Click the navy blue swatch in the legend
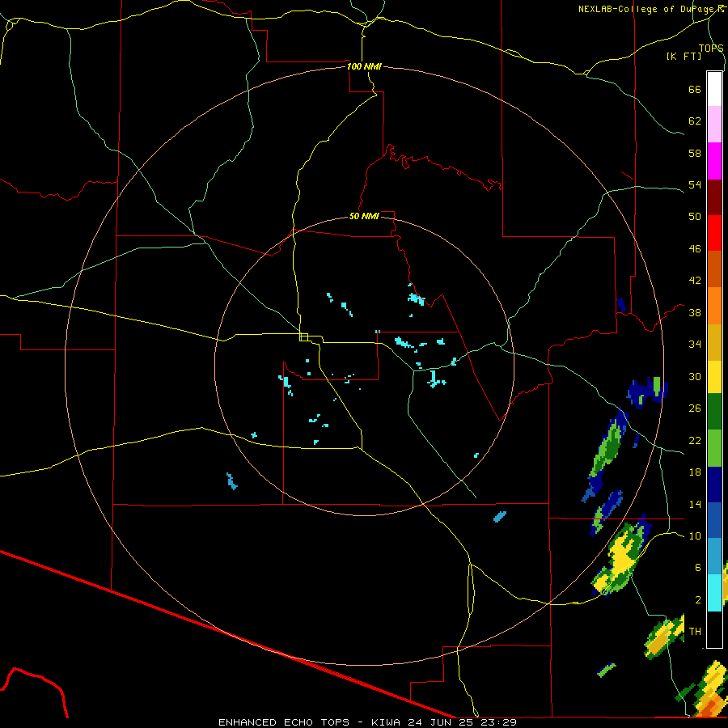 pos(714,485)
